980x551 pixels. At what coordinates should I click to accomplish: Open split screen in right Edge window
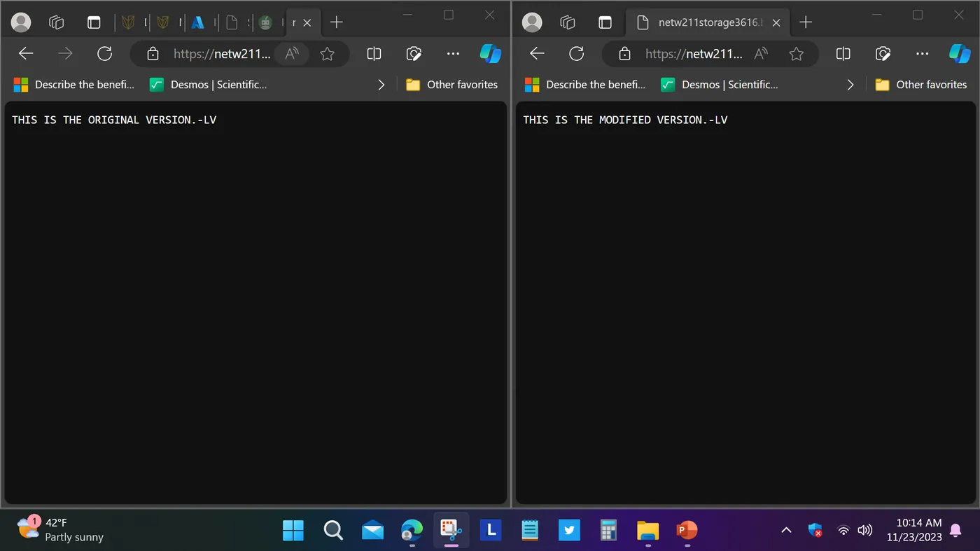[x=843, y=53]
